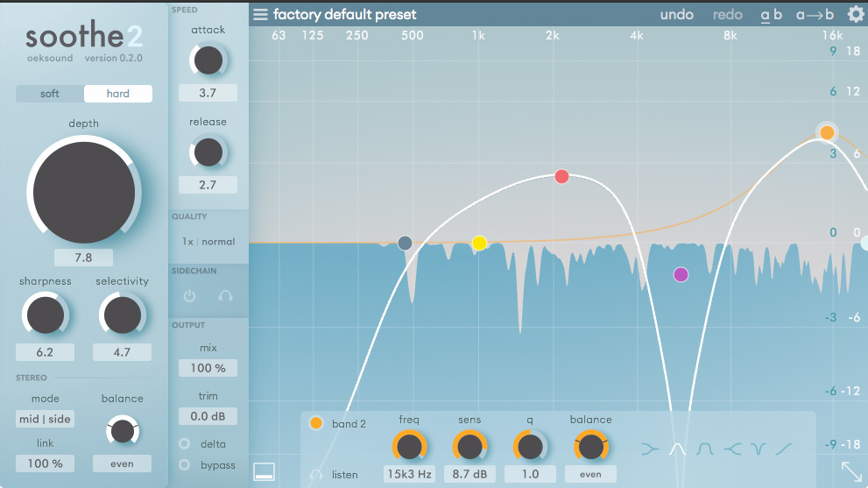Click the band q knob
Screen dimensions: 868x488
530,447
